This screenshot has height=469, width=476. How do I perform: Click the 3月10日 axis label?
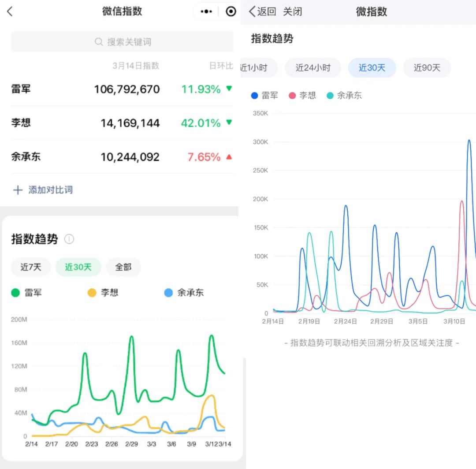pyautogui.click(x=454, y=321)
